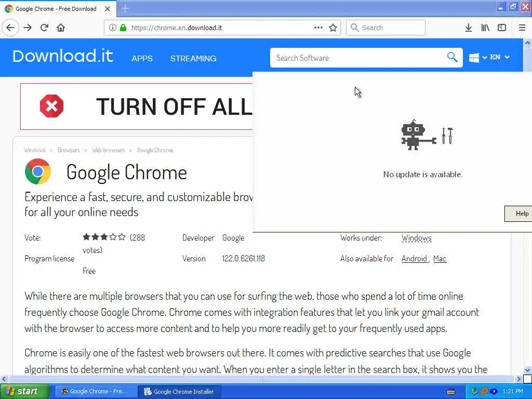Click the Help button in installer dialog
Screen dimensions: 532x399
click(x=518, y=214)
